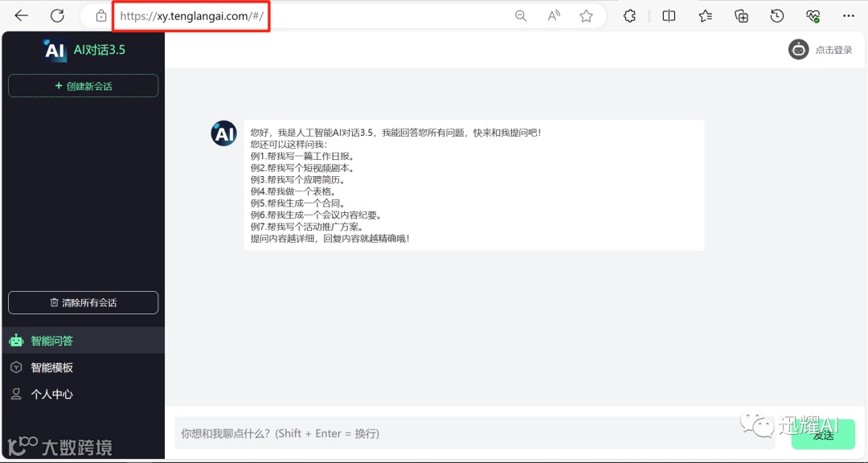
Task: View site info via the lock icon
Action: [100, 16]
